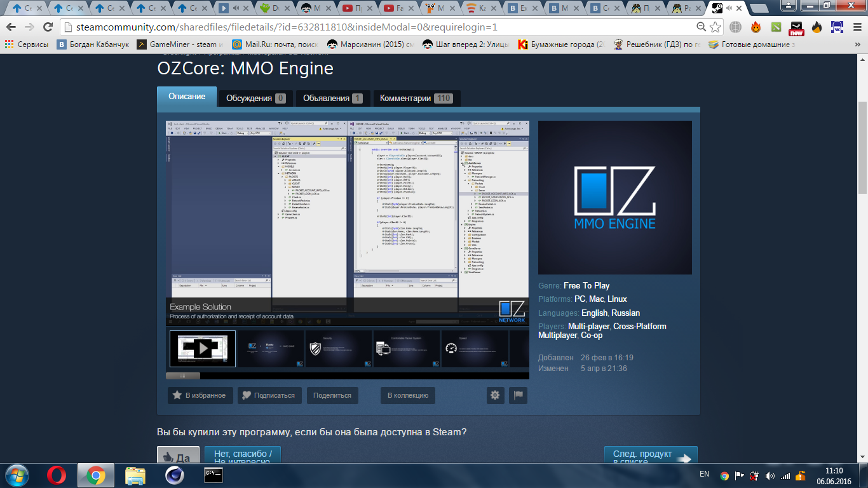Open the gear settings icon below the media

495,395
